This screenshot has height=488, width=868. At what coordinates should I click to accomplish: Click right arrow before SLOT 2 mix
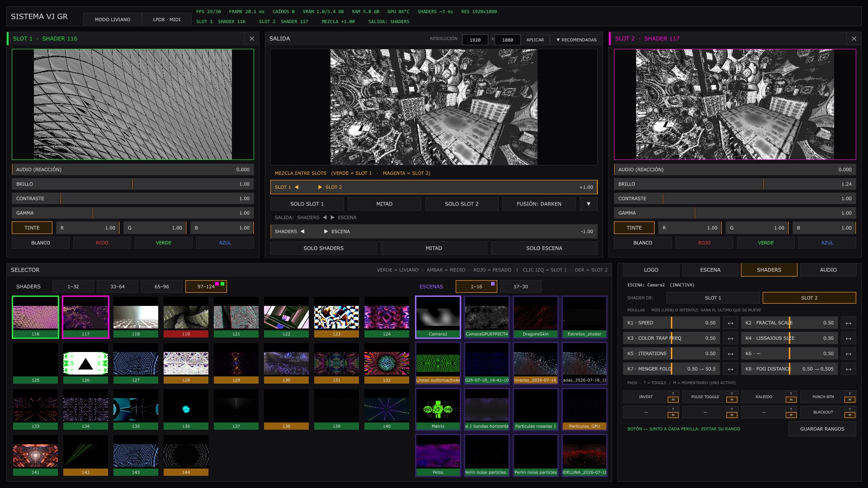point(320,187)
